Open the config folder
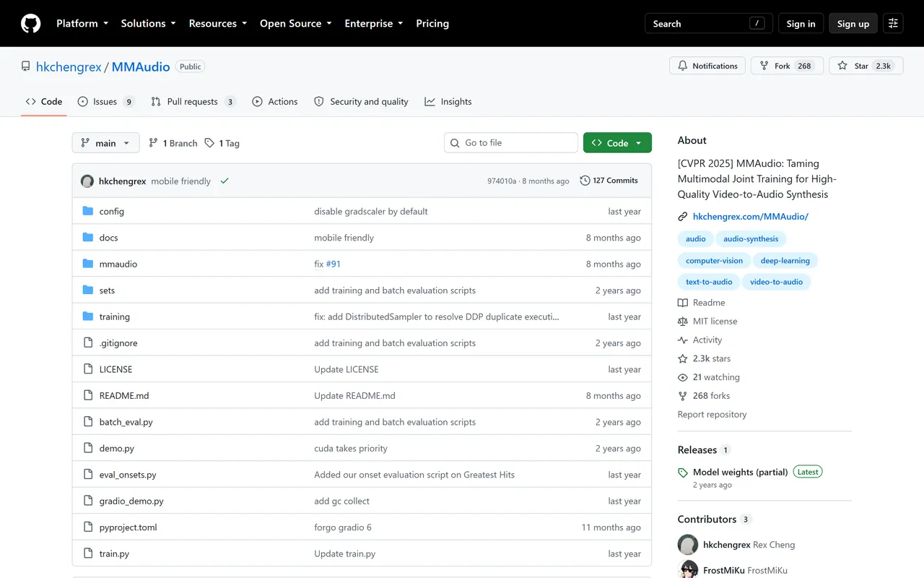 point(112,211)
